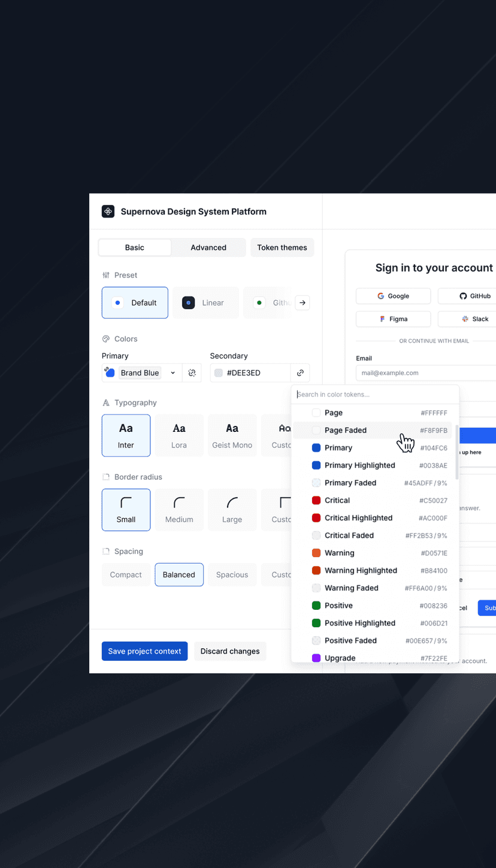496x868 pixels.
Task: Click the unlink icon beside Brand Blue
Action: (x=192, y=373)
